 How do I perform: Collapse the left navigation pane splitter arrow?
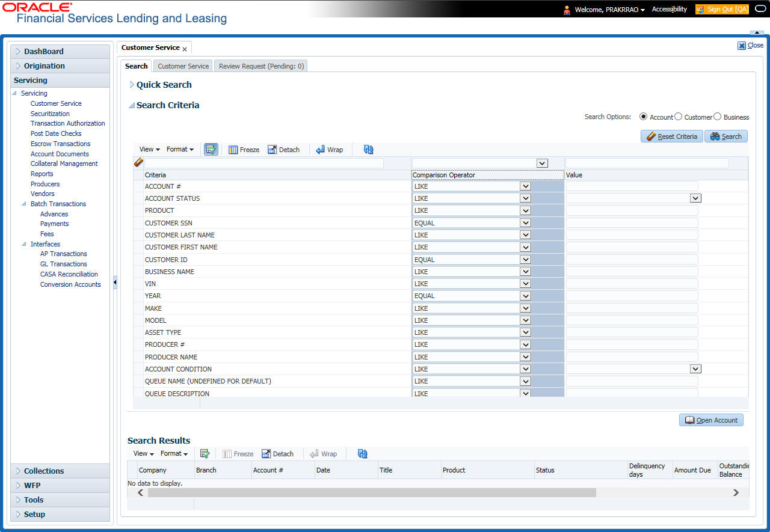[x=114, y=283]
